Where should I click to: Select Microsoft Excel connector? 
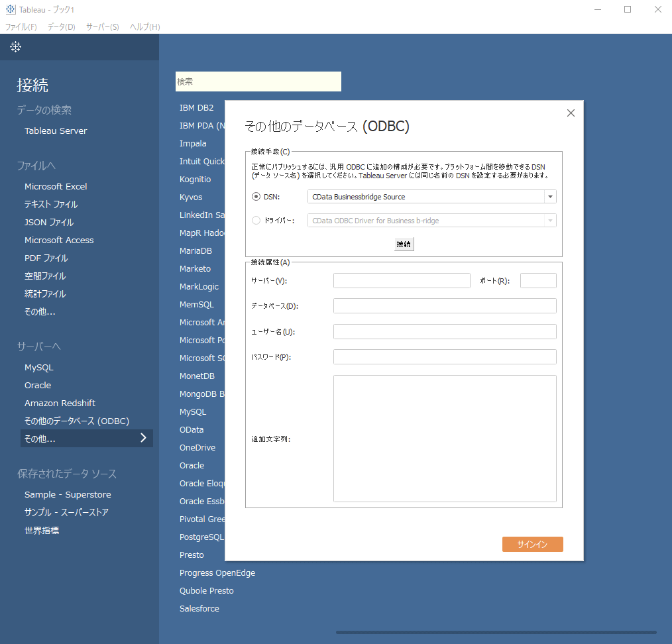(56, 186)
